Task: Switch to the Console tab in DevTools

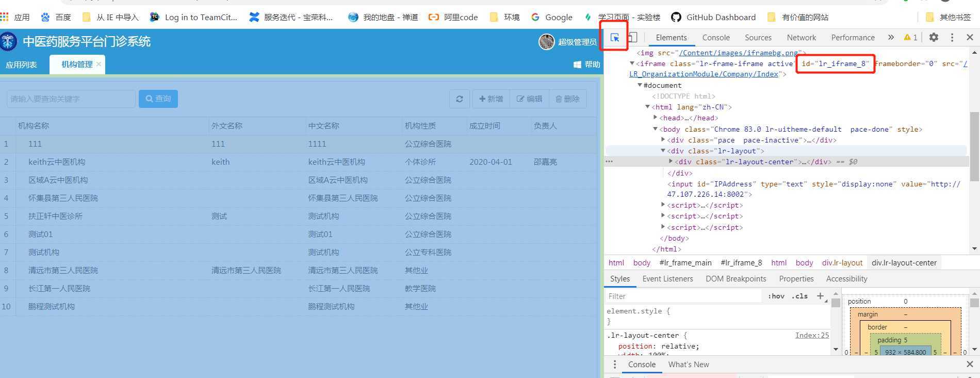Action: (716, 37)
